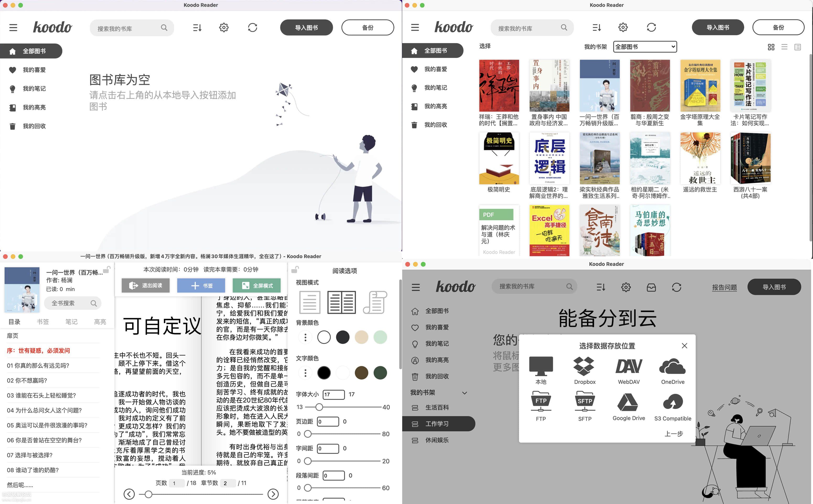Open the 极简明史 book cover

click(499, 158)
